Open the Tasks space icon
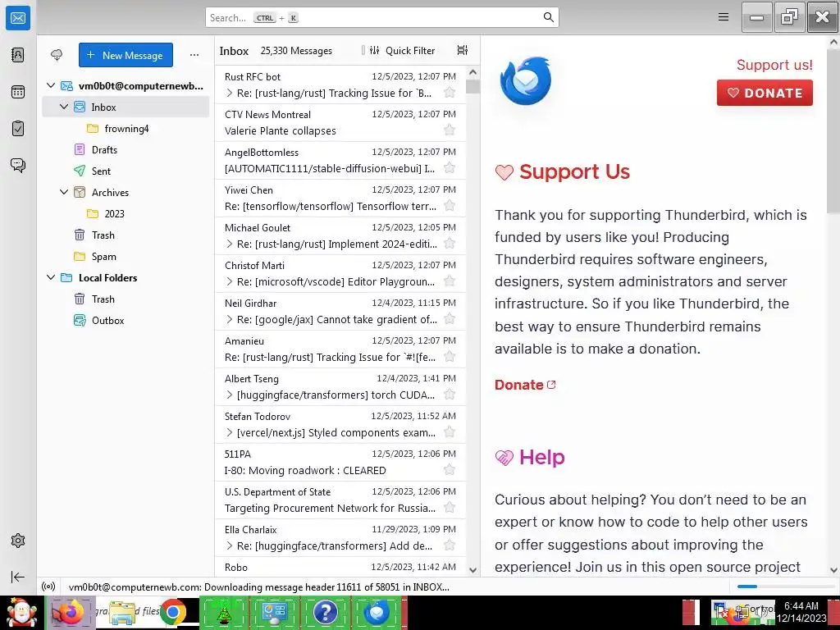Screen dimensions: 840x630 coord(18,129)
